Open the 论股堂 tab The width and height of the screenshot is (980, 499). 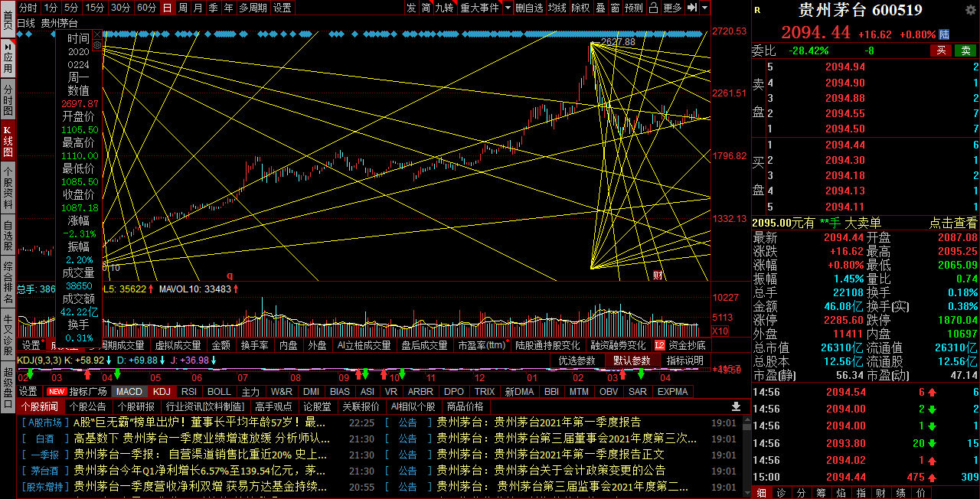pyautogui.click(x=317, y=406)
